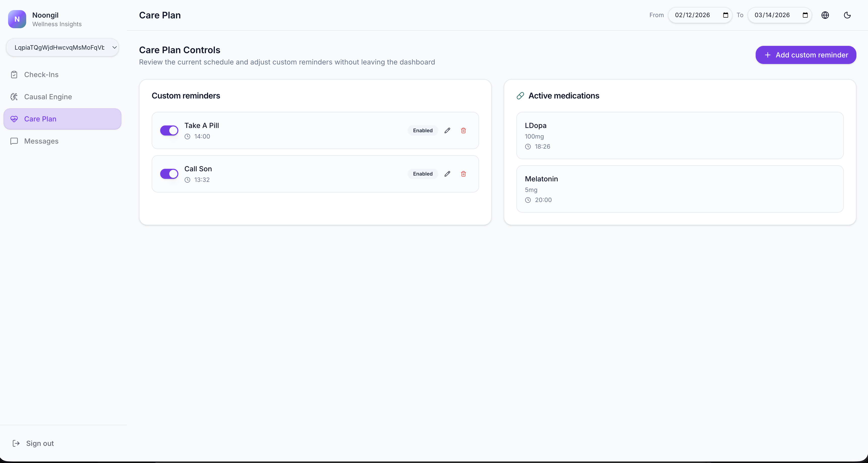Screen dimensions: 868x463
Task: Select the LDopa medication card
Action: (x=680, y=136)
